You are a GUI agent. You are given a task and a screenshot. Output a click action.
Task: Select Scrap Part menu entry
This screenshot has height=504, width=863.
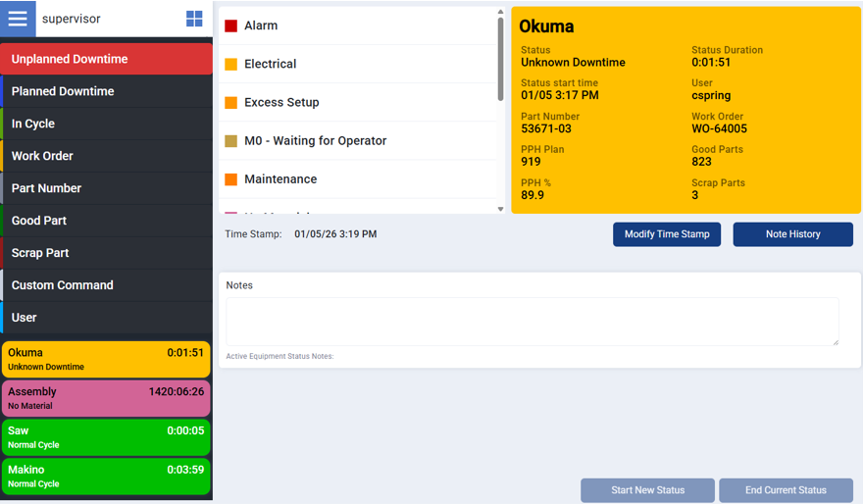(x=106, y=253)
